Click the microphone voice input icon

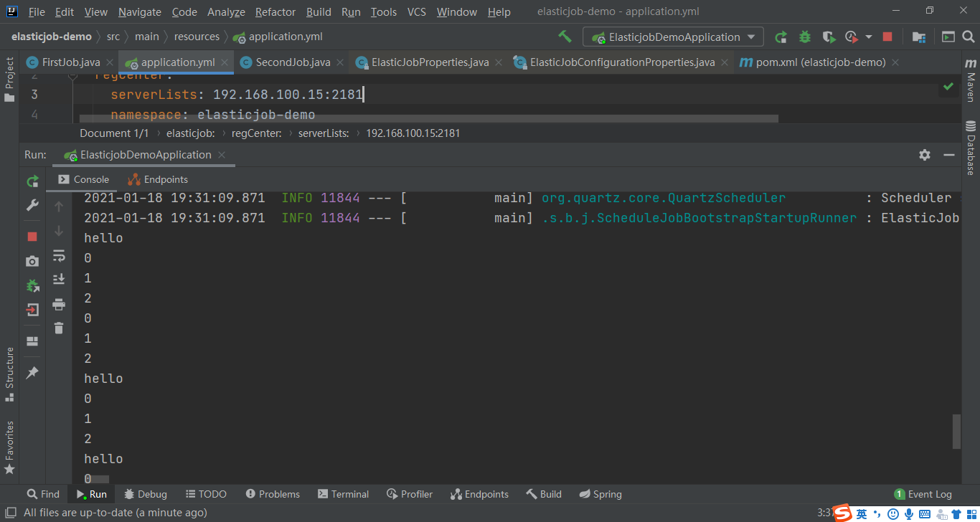[909, 513]
